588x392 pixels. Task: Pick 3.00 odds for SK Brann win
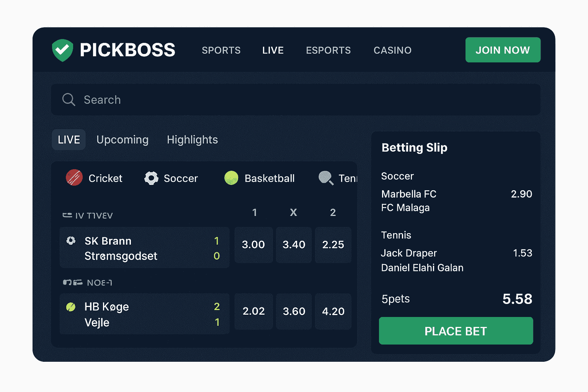click(253, 245)
